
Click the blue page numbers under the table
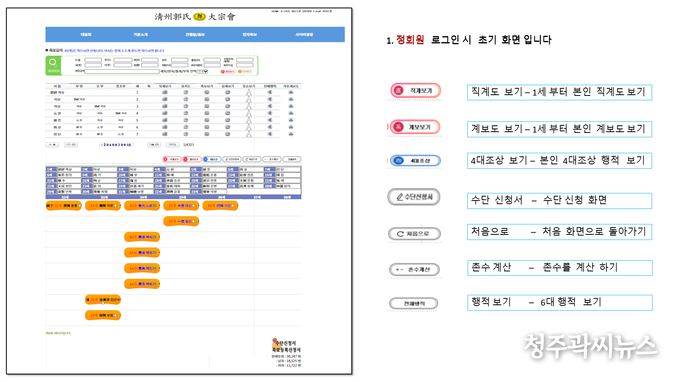coord(115,145)
